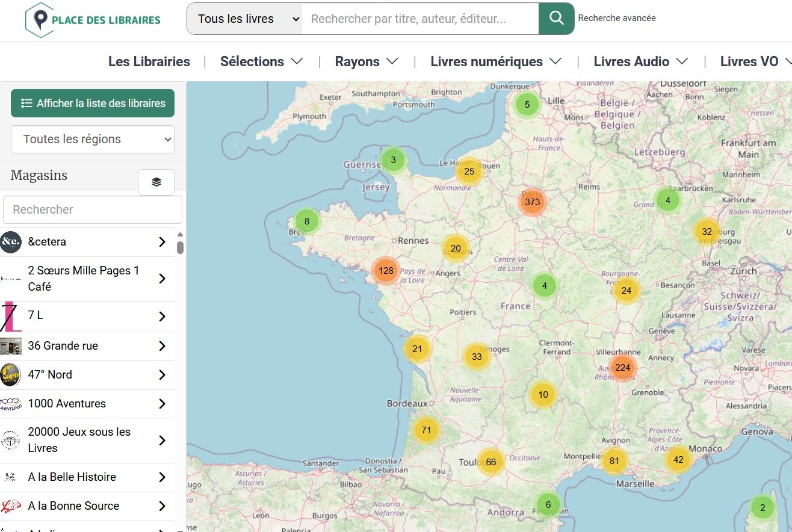This screenshot has height=532, width=792.
Task: Expand the Livres numériques menu
Action: [495, 61]
